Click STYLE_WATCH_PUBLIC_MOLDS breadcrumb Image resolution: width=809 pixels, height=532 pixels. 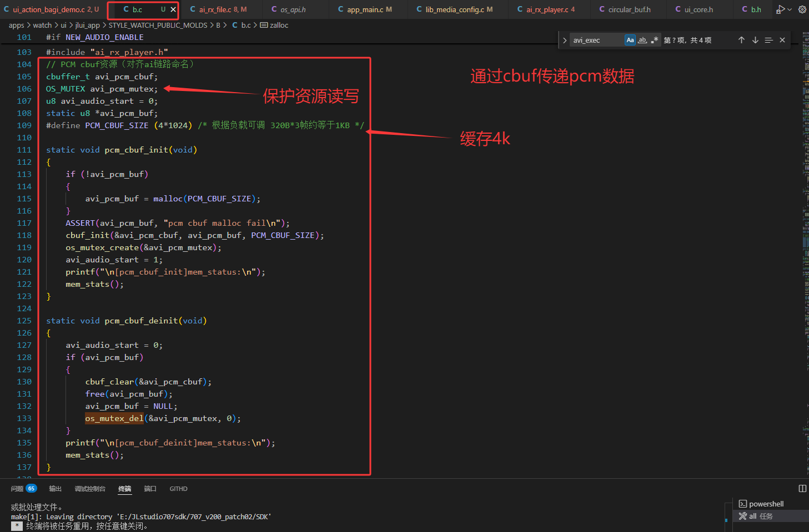point(158,25)
